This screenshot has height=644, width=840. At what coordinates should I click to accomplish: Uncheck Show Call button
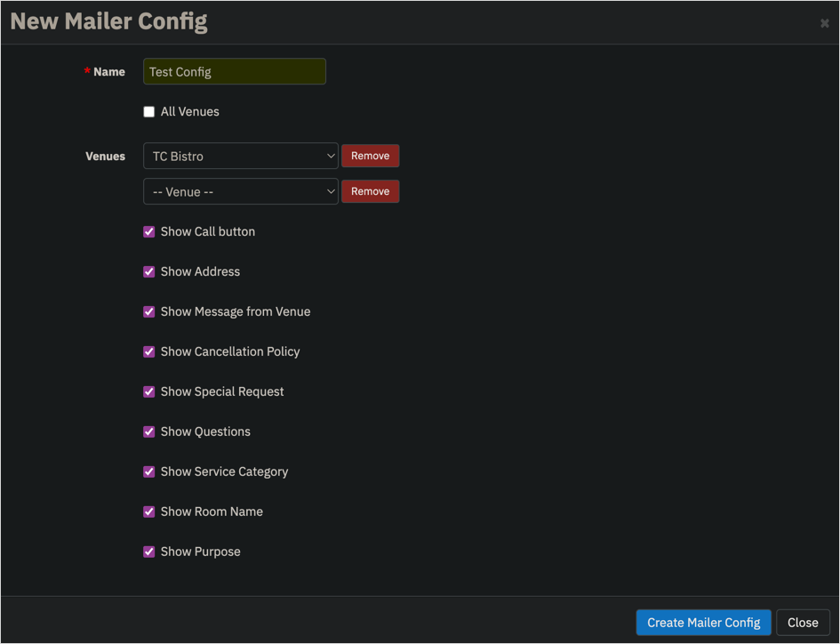tap(149, 231)
